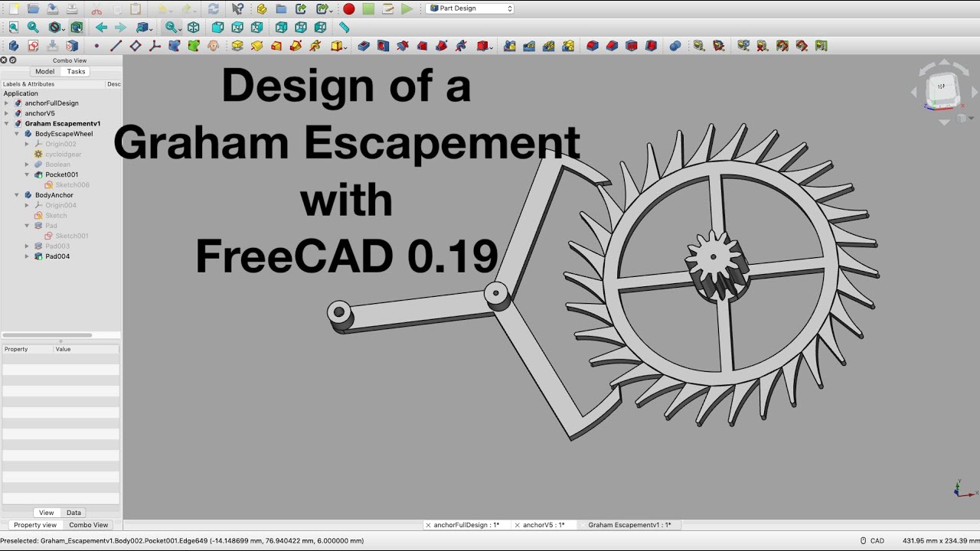Switch to the Model tab
The image size is (980, 551).
[45, 71]
